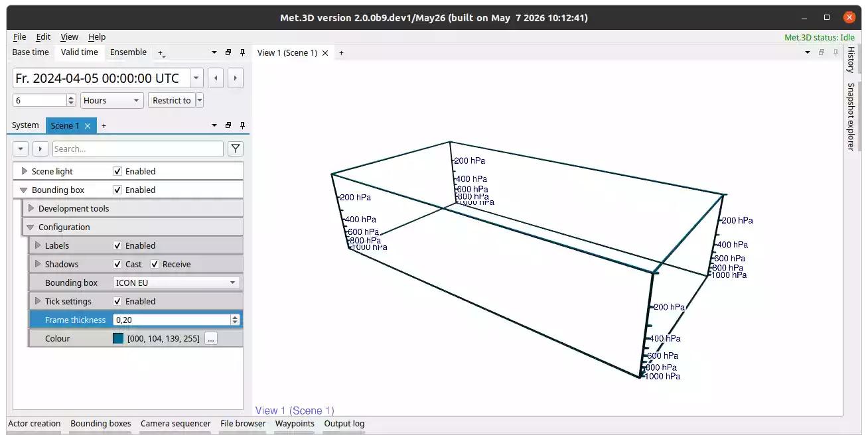
Task: Open the Snapshot explorer side tab
Action: click(x=851, y=116)
